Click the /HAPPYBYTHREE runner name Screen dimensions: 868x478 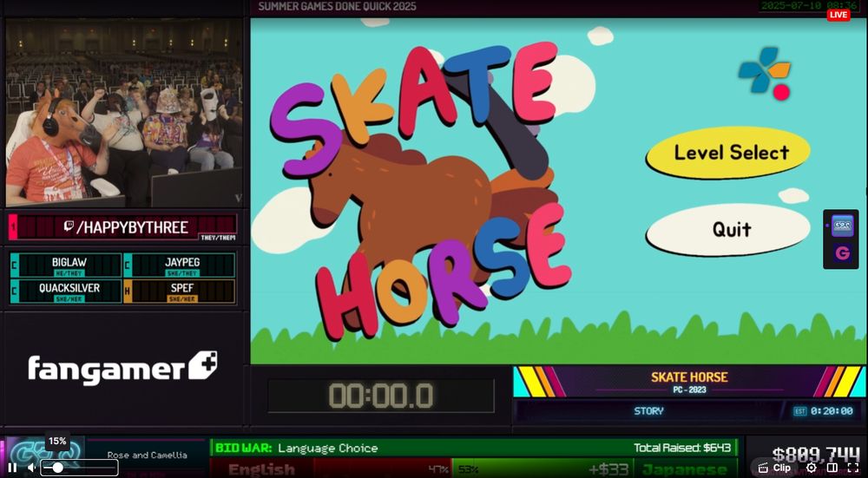pyautogui.click(x=132, y=226)
